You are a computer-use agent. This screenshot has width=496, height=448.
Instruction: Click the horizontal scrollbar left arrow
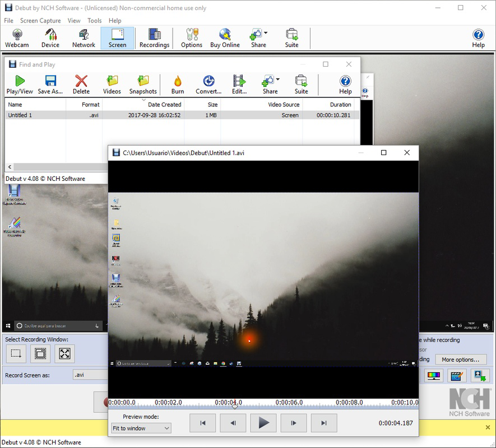10,167
